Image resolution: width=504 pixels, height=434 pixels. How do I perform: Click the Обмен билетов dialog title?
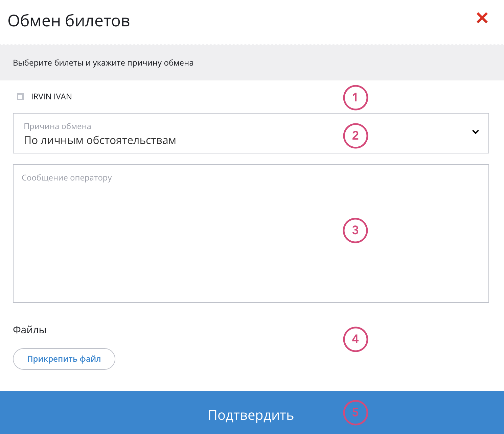pos(69,21)
